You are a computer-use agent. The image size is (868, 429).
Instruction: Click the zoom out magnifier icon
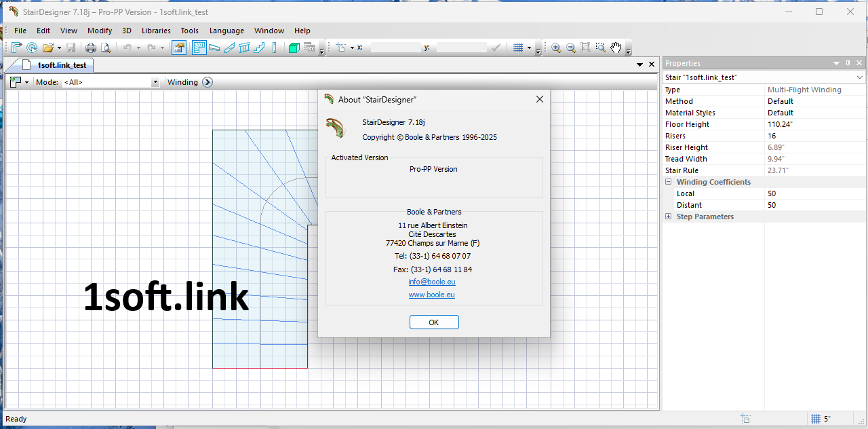tap(571, 48)
